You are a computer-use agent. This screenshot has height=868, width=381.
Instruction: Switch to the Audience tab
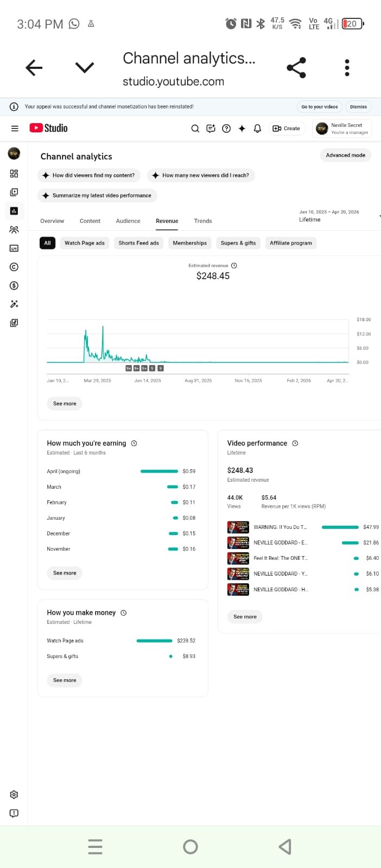click(x=128, y=221)
